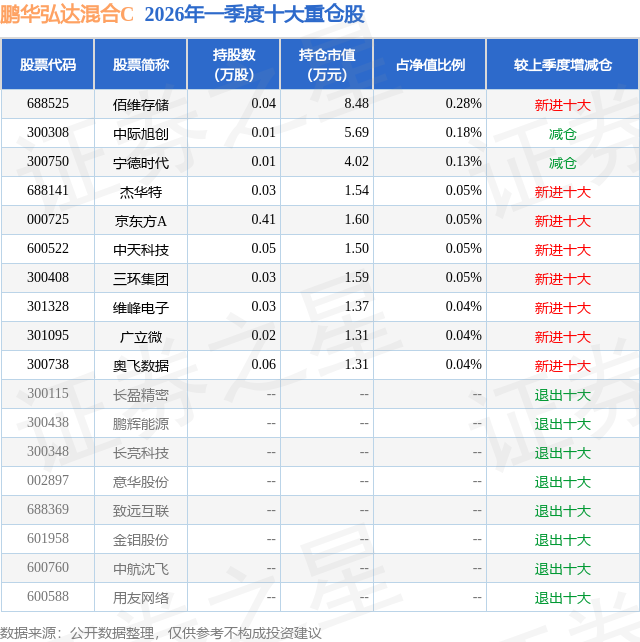
Task: Select stock code 300750
Action: pos(48,162)
